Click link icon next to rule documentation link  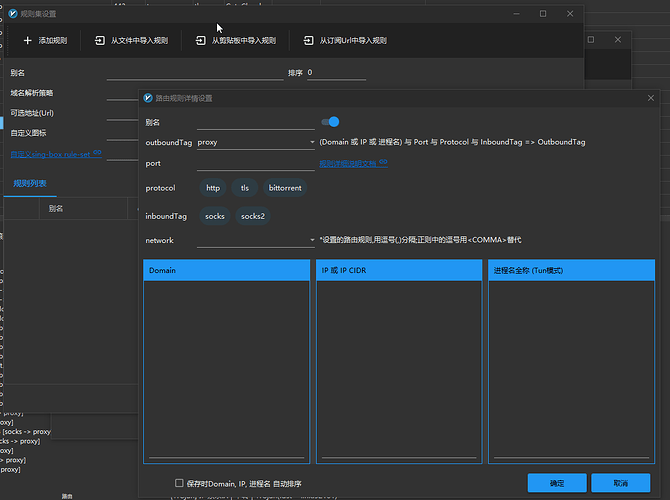point(383,162)
